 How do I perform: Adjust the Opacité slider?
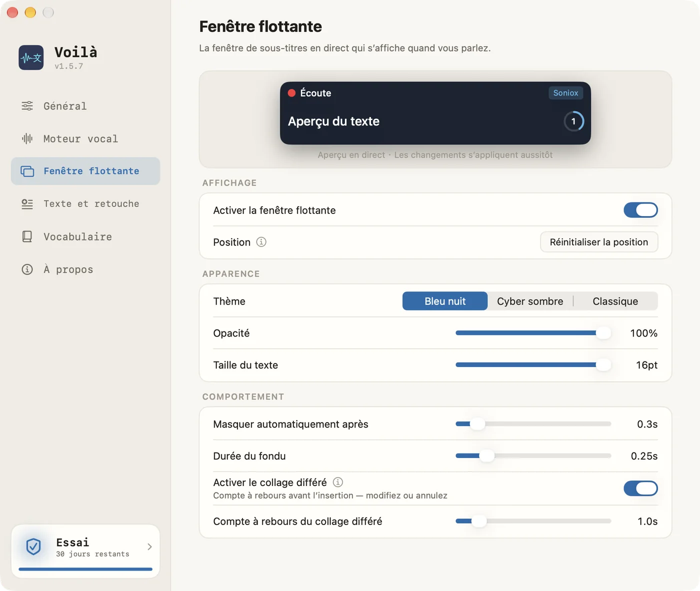point(533,333)
